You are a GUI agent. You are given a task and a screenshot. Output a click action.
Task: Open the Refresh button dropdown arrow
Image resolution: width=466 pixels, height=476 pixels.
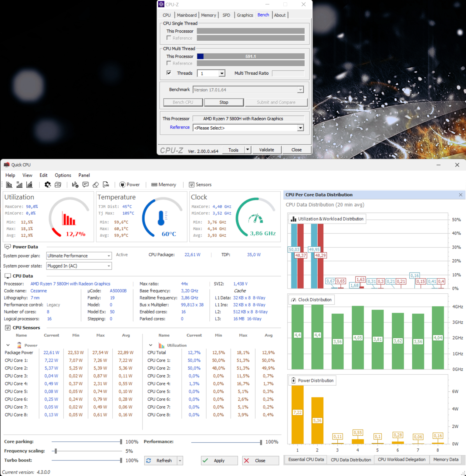180,461
